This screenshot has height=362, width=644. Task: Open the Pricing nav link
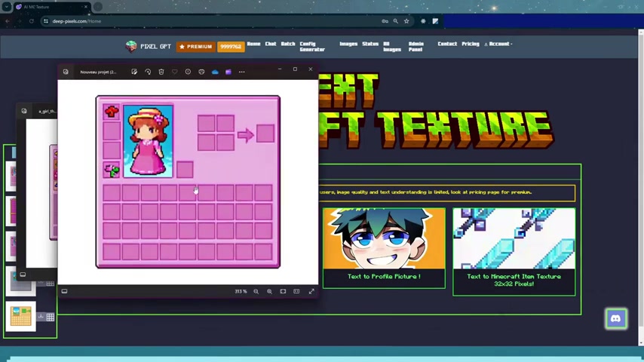(471, 44)
